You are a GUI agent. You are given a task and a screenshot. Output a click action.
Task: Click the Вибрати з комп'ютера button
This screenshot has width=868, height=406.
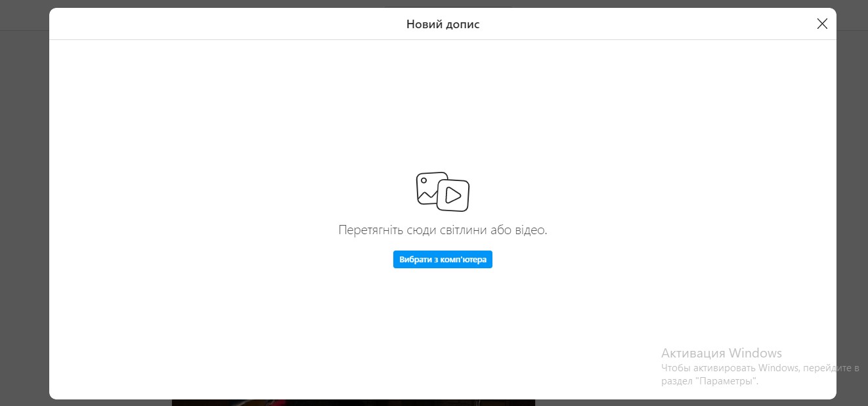443,260
